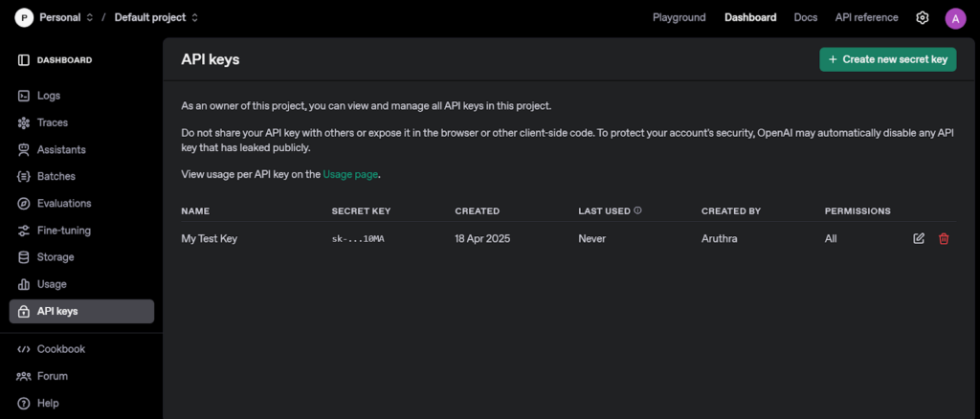Image resolution: width=980 pixels, height=419 pixels.
Task: Switch to the Playground tab
Action: [679, 17]
